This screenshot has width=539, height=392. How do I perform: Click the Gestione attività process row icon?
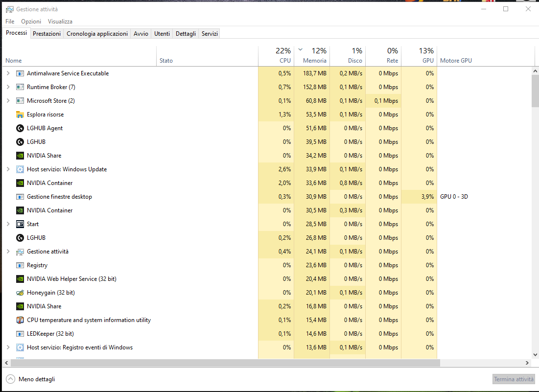click(x=20, y=252)
